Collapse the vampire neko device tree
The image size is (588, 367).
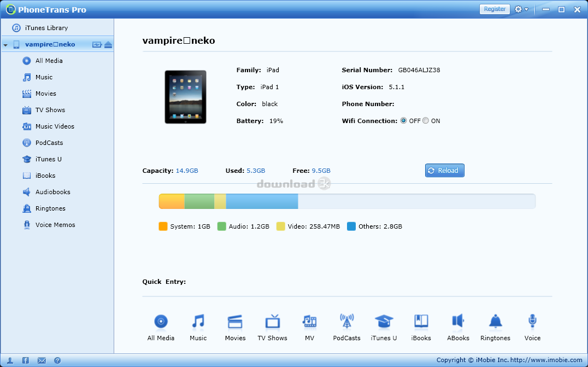click(x=5, y=45)
